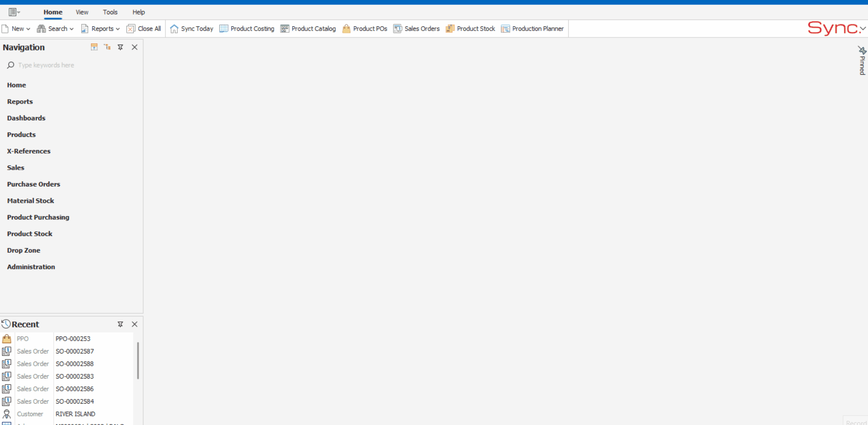Select Administration in Navigation
Screen dimensions: 868x425
tap(31, 267)
